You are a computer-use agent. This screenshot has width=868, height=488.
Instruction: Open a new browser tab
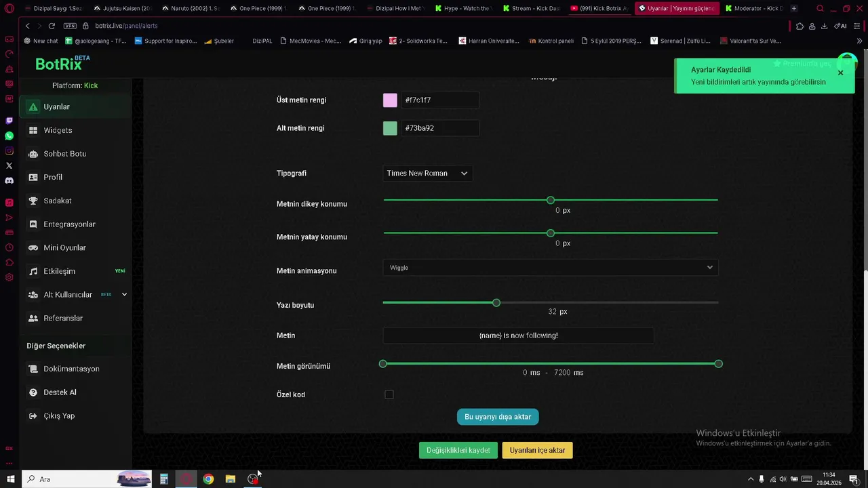pyautogui.click(x=794, y=8)
